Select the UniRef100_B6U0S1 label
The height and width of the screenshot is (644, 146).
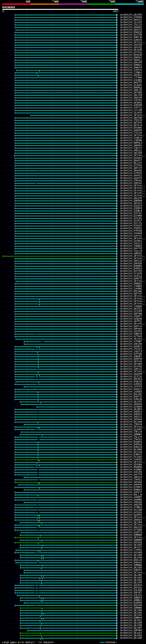click(131, 20)
